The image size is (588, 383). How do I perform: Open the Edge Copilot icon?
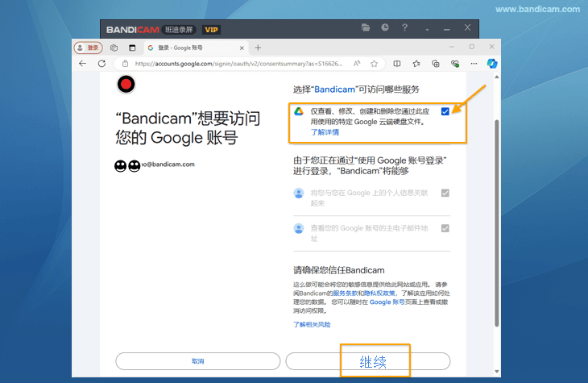[491, 63]
